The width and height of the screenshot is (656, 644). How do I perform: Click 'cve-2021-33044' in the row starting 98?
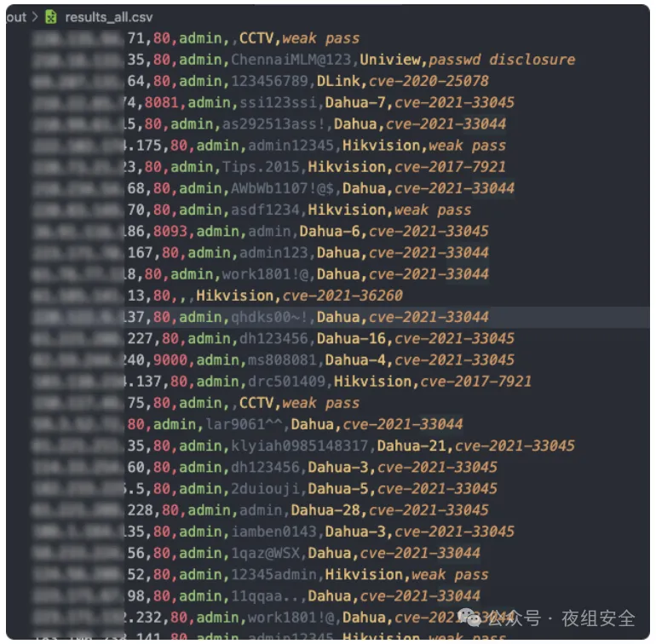(x=420, y=596)
